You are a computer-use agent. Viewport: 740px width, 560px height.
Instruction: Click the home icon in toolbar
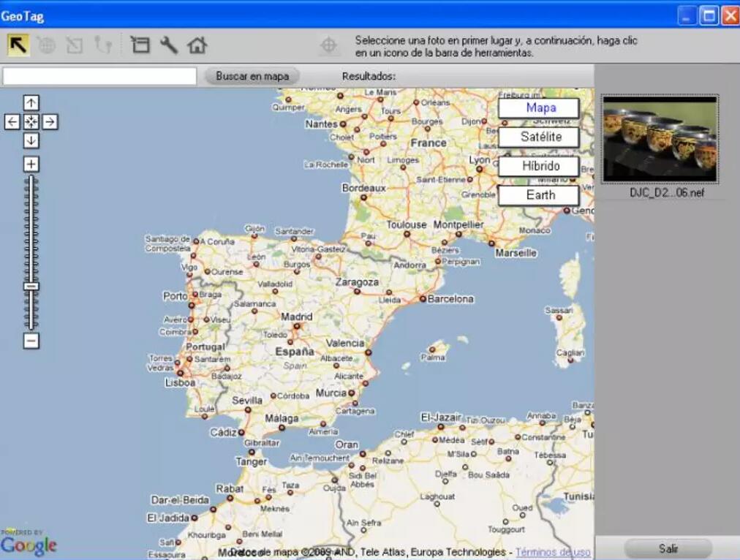[197, 45]
